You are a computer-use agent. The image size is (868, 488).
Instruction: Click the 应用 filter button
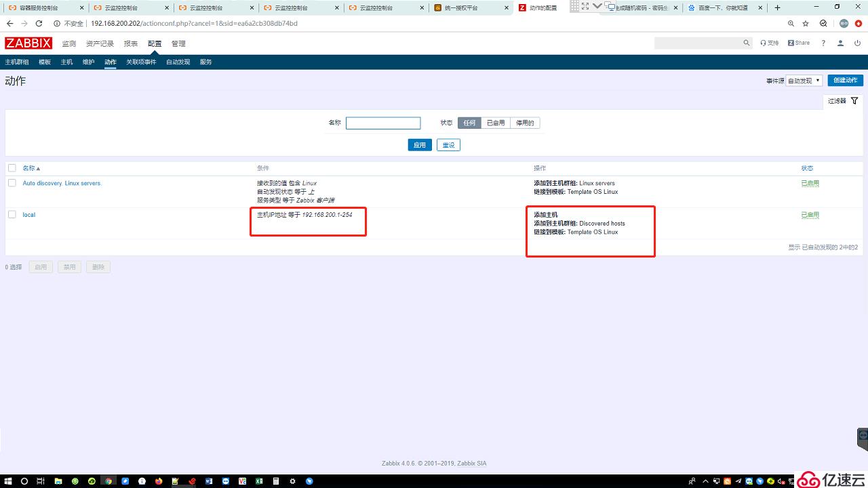(420, 145)
